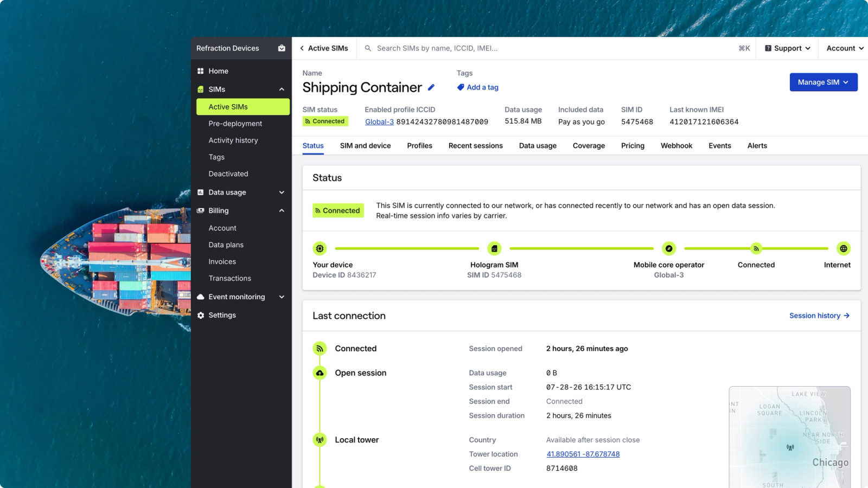This screenshot has height=488, width=868.
Task: Click the Settings gear icon in sidebar
Action: tap(201, 315)
